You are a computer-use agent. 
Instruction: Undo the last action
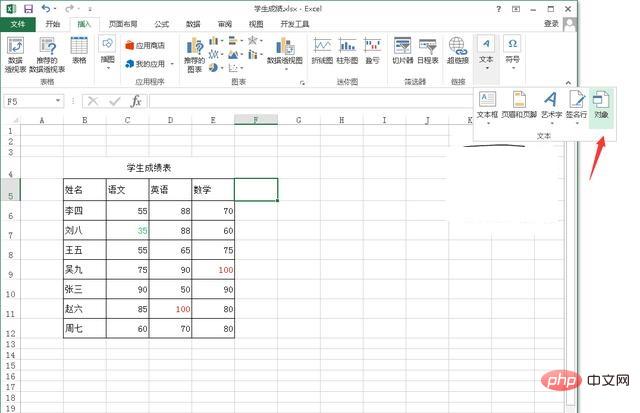(x=46, y=9)
